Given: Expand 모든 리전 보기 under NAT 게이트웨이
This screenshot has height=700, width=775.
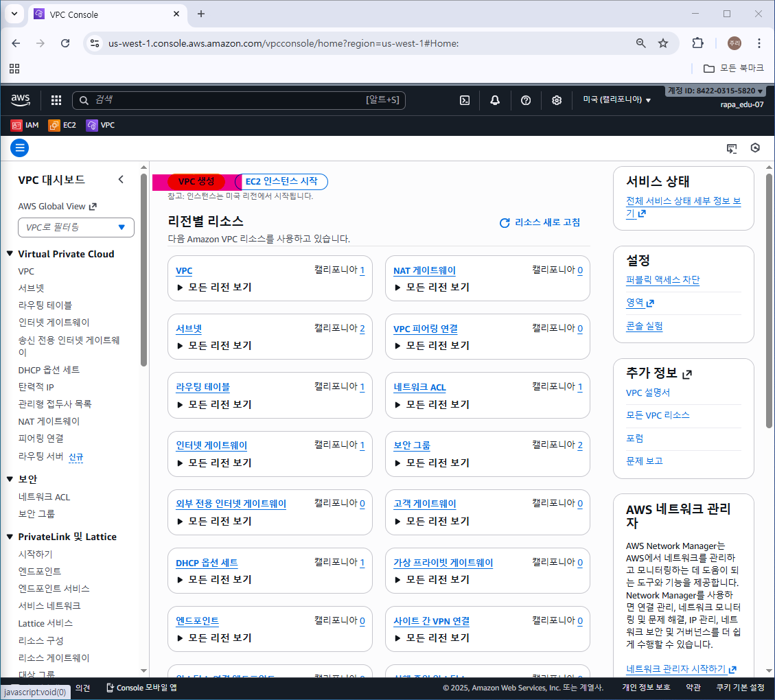Looking at the screenshot, I should tap(432, 288).
